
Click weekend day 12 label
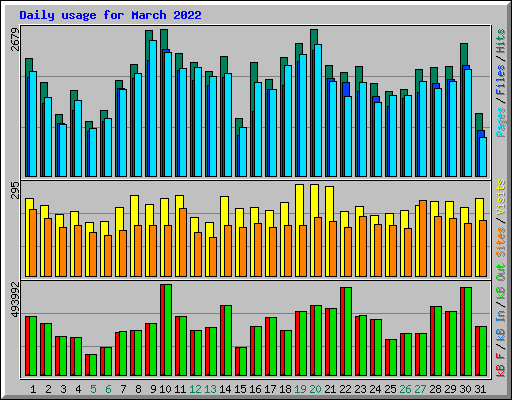point(195,389)
